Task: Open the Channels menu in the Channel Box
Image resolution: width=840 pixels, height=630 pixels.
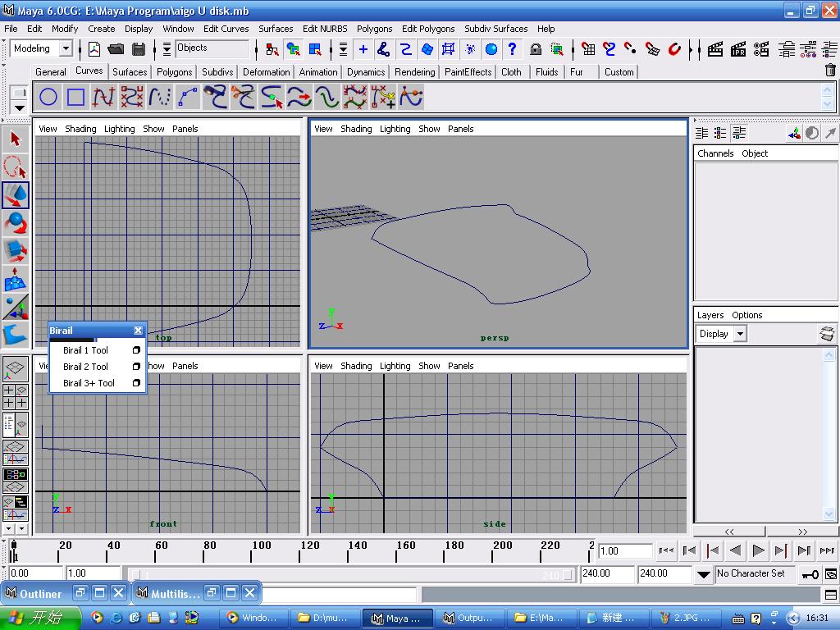Action: (715, 153)
